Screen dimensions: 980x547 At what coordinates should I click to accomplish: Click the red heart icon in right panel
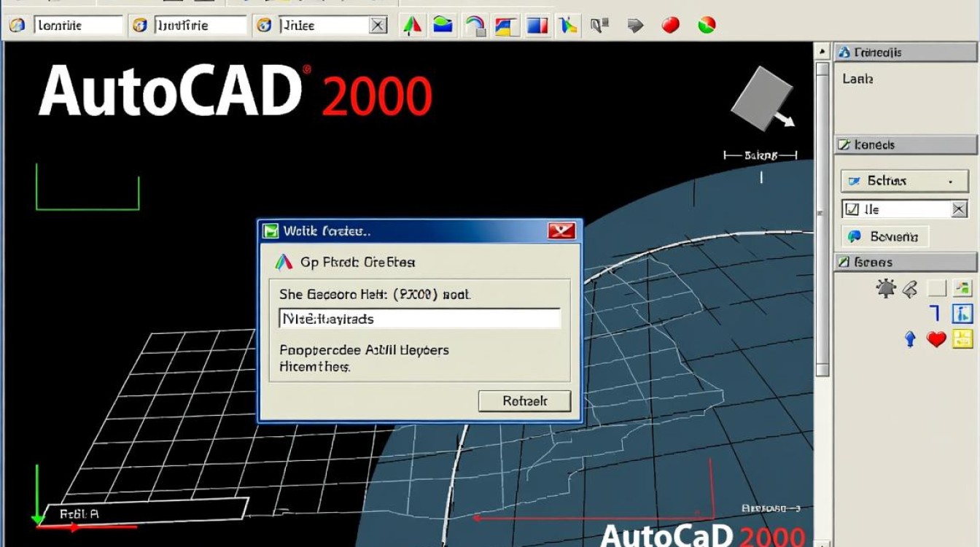tap(936, 338)
